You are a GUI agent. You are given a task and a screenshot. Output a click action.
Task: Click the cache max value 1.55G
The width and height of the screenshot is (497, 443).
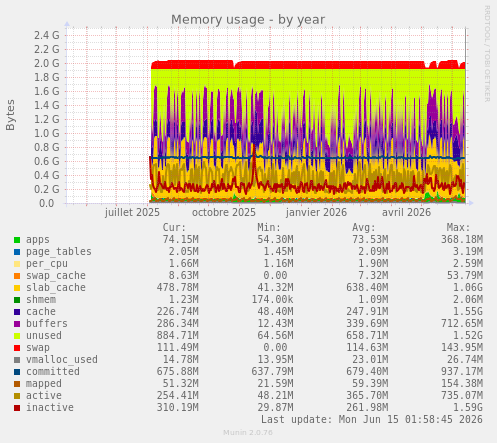468,312
